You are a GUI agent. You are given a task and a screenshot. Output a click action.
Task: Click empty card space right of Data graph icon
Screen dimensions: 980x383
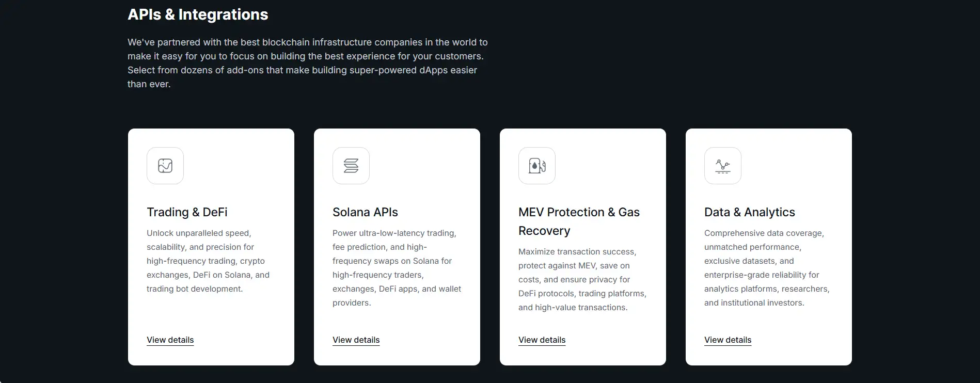(x=795, y=166)
